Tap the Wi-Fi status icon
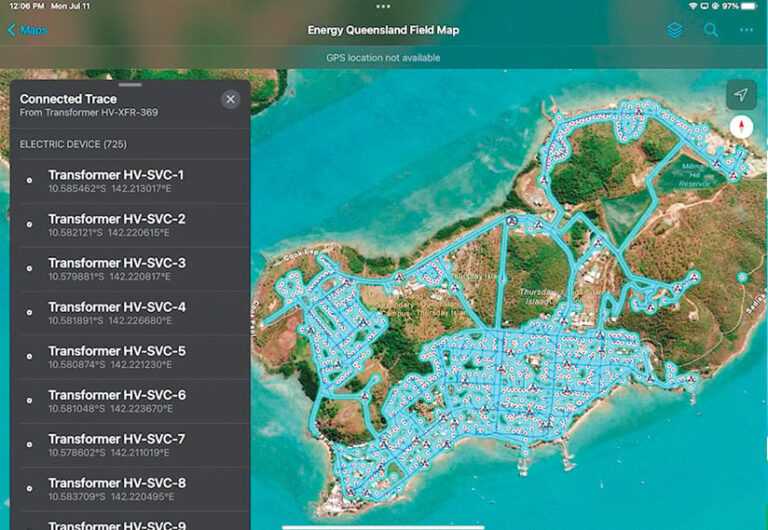 coord(693,6)
